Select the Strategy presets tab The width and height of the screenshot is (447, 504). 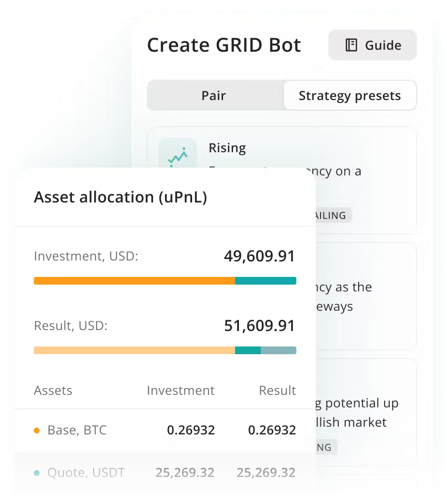(x=349, y=96)
